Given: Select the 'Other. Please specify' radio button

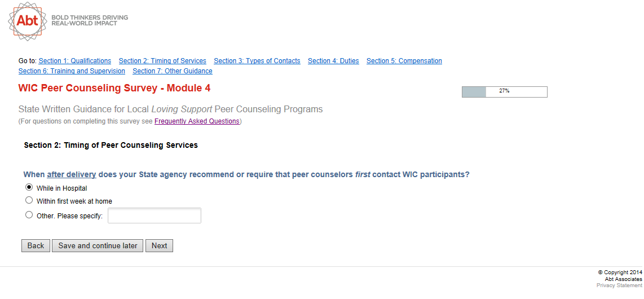Looking at the screenshot, I should (x=29, y=215).
